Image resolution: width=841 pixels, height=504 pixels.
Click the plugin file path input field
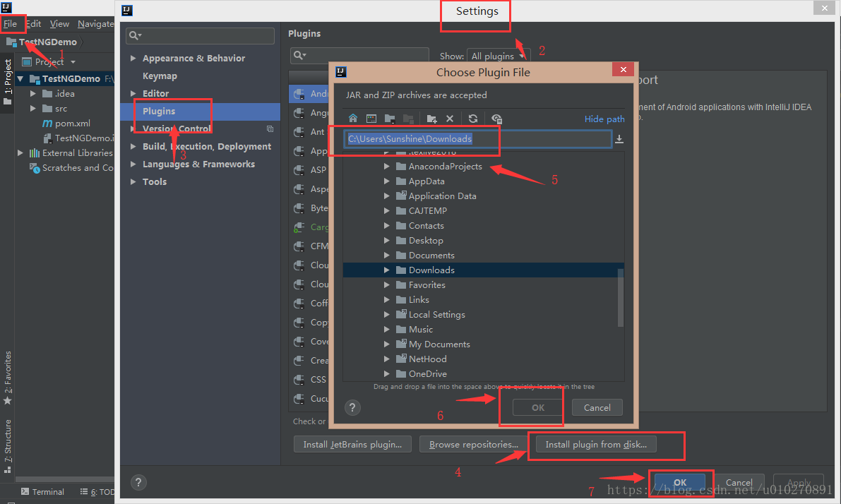[477, 139]
